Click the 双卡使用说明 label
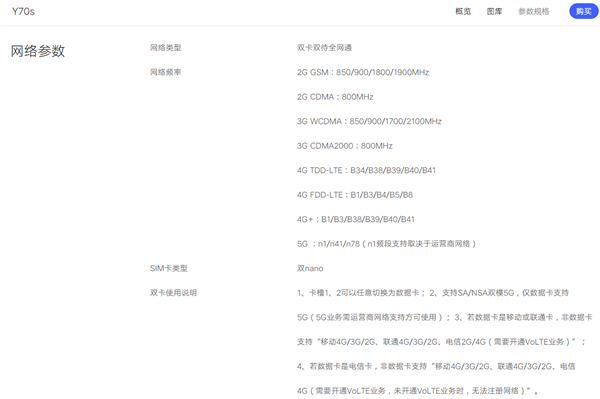This screenshot has height=399, width=600. pyautogui.click(x=173, y=293)
